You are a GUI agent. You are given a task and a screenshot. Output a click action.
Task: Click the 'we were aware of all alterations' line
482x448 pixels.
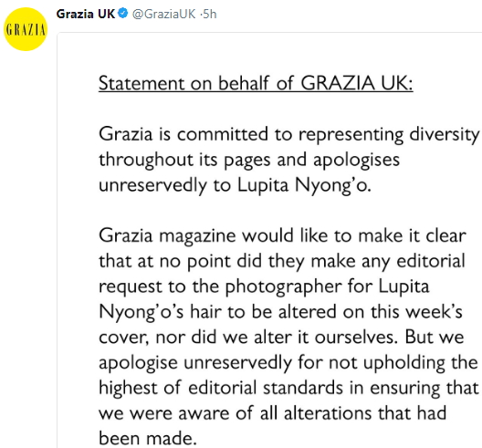272,413
